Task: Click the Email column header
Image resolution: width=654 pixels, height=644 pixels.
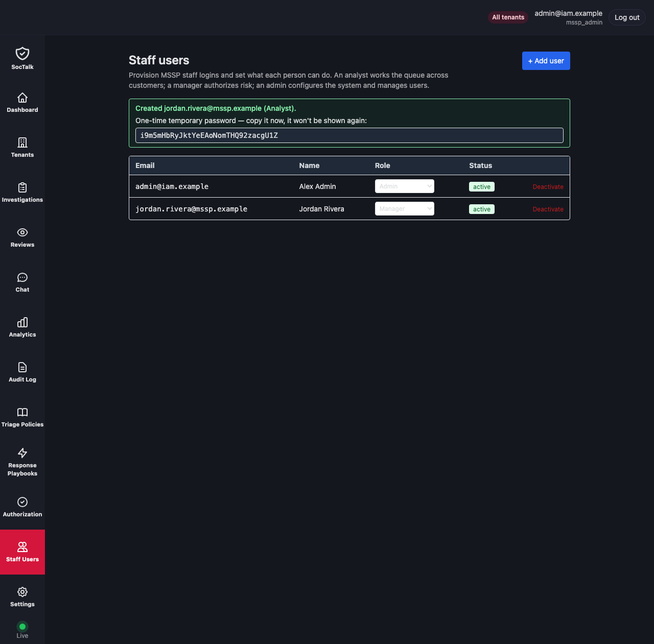Action: pos(145,165)
